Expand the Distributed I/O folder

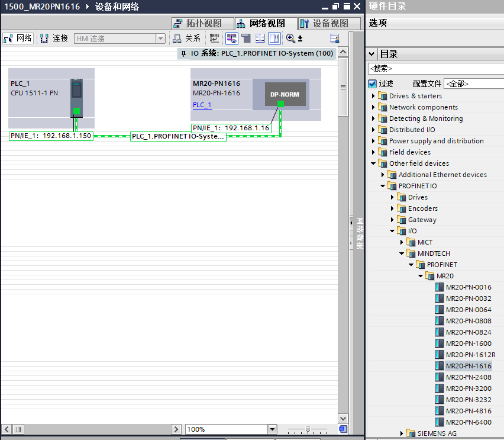pos(373,130)
